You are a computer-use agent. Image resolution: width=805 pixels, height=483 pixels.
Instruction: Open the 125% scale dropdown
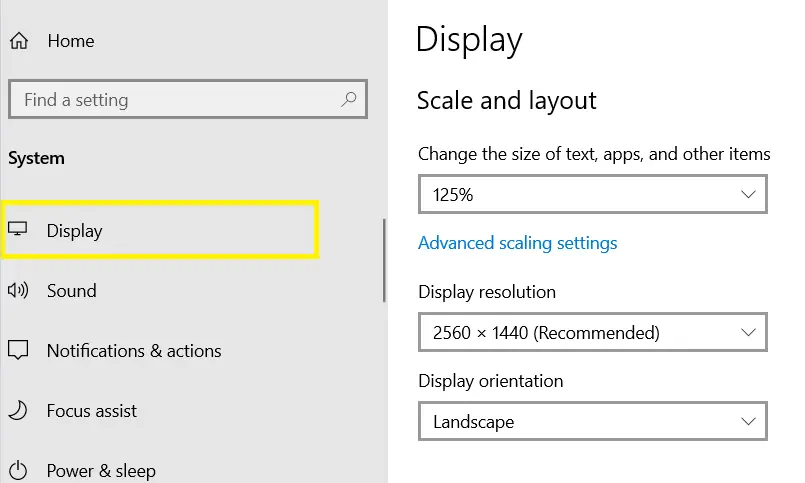pyautogui.click(x=592, y=194)
